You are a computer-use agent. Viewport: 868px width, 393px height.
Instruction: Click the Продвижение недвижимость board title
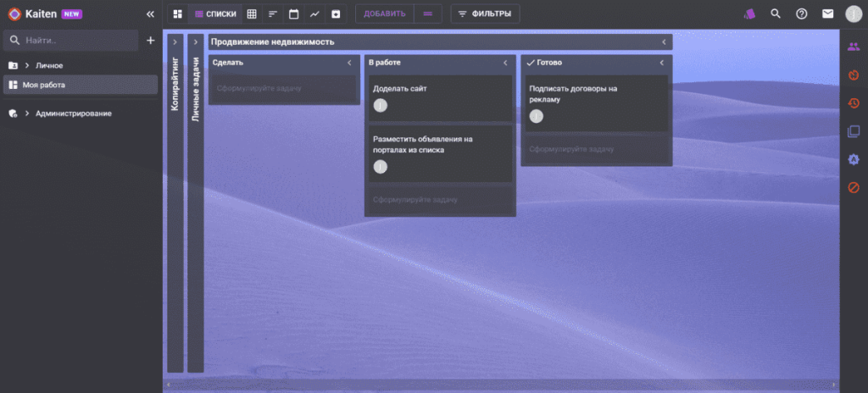(x=272, y=42)
